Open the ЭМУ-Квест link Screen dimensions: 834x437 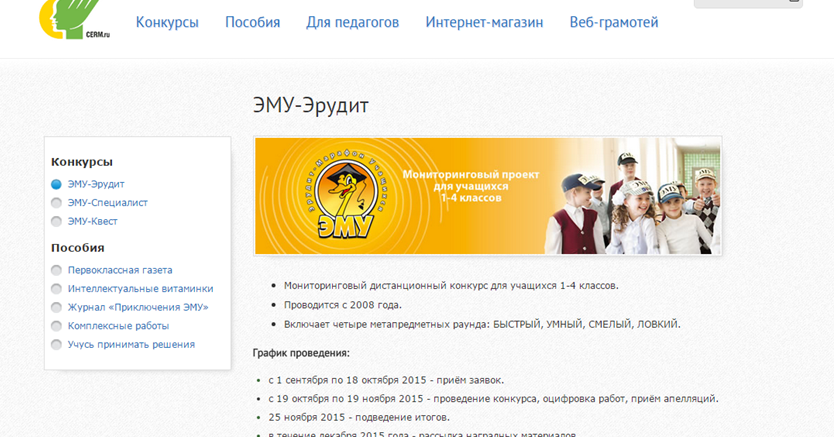click(x=93, y=222)
